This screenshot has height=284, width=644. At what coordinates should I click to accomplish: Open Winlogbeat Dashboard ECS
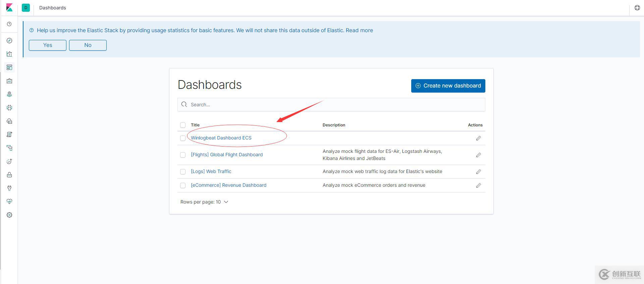tap(221, 138)
